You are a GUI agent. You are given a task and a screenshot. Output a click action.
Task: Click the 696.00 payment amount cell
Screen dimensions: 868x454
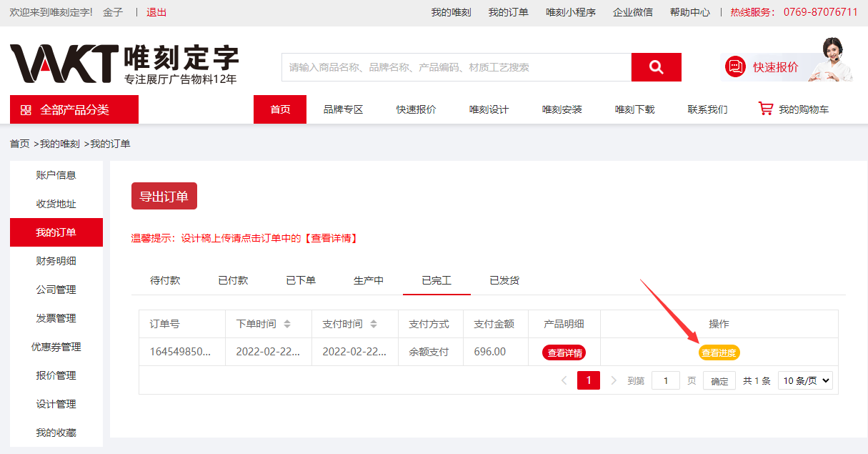[496, 352]
